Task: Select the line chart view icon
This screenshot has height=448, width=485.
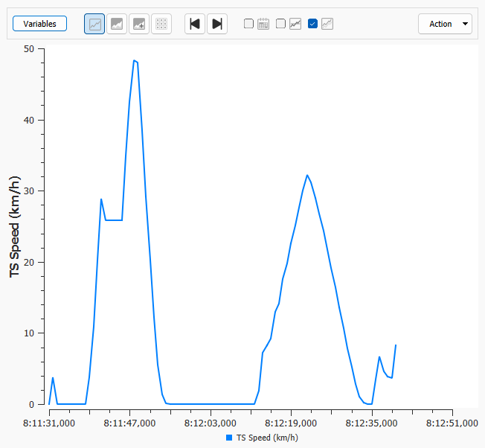Action: (94, 24)
